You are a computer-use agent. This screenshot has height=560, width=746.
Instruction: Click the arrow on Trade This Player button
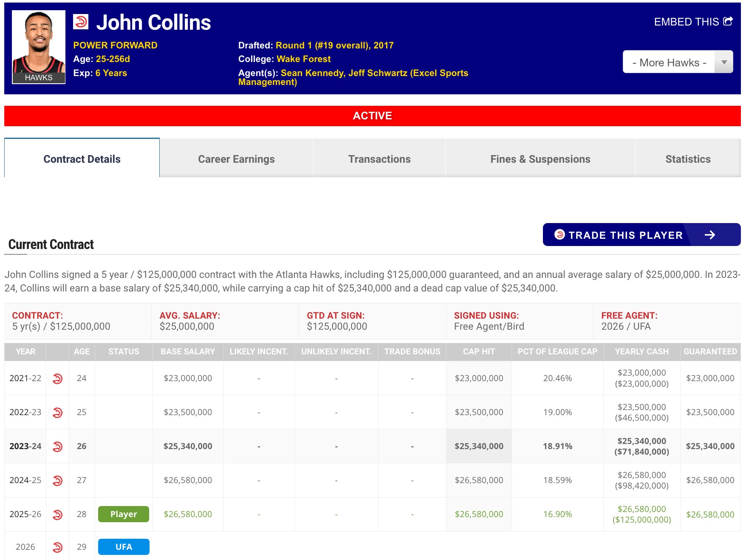[x=710, y=235]
